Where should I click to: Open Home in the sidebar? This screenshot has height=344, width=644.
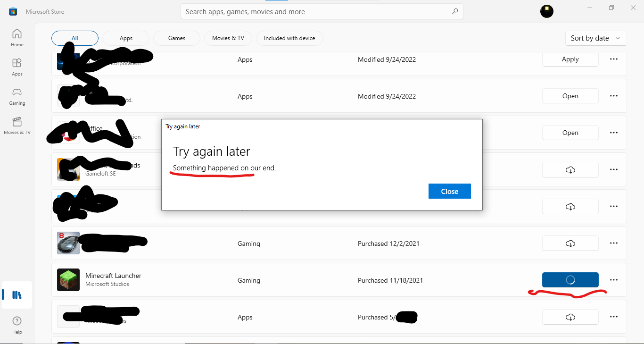tap(17, 38)
